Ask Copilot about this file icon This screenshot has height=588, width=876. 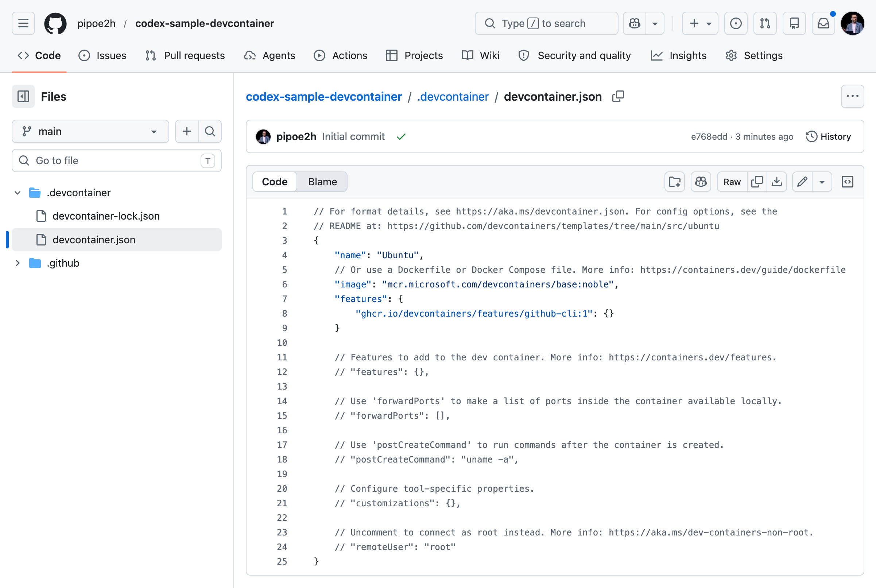click(701, 182)
